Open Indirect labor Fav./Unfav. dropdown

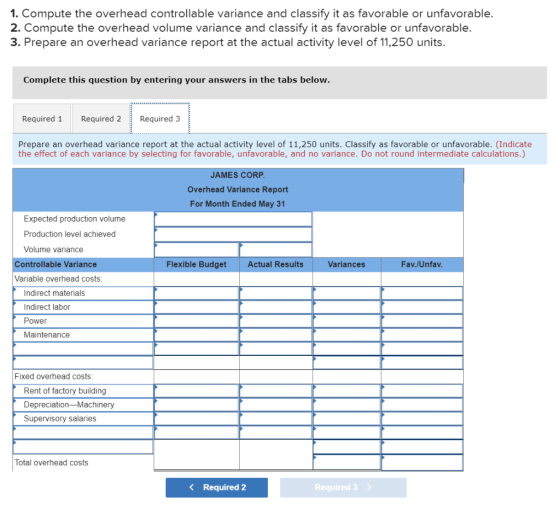point(422,307)
